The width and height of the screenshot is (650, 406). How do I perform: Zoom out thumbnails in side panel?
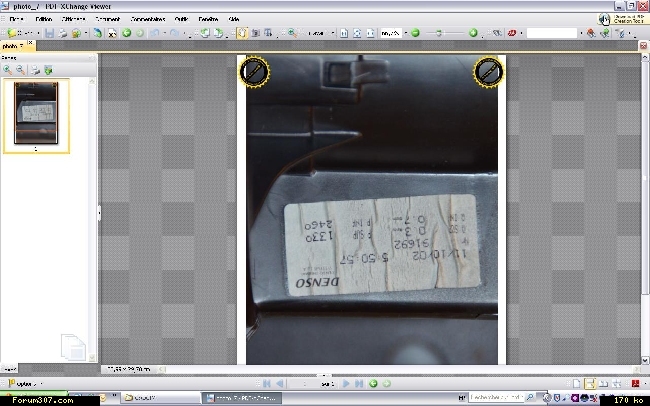point(20,70)
